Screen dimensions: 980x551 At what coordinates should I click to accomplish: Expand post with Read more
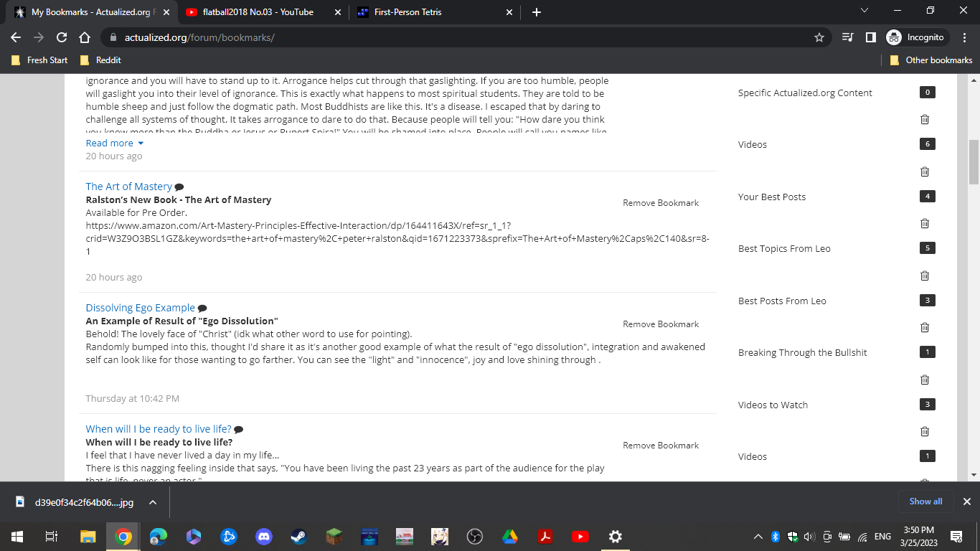coord(115,143)
